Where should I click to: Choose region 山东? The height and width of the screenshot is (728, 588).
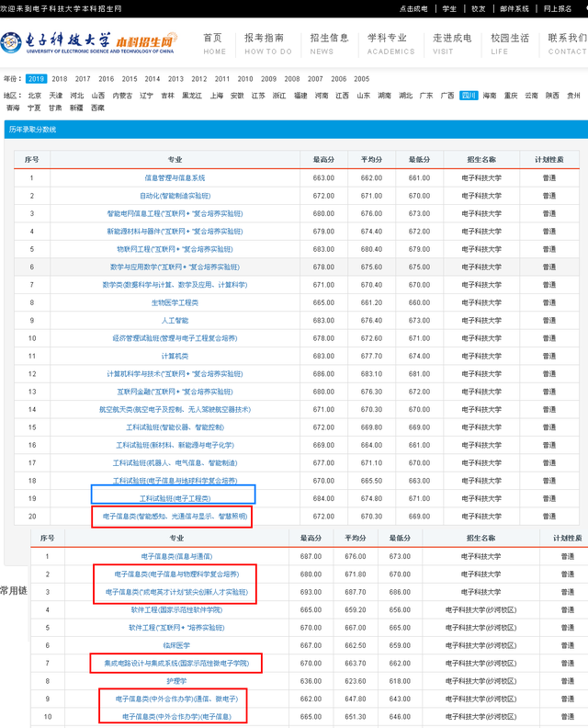364,96
